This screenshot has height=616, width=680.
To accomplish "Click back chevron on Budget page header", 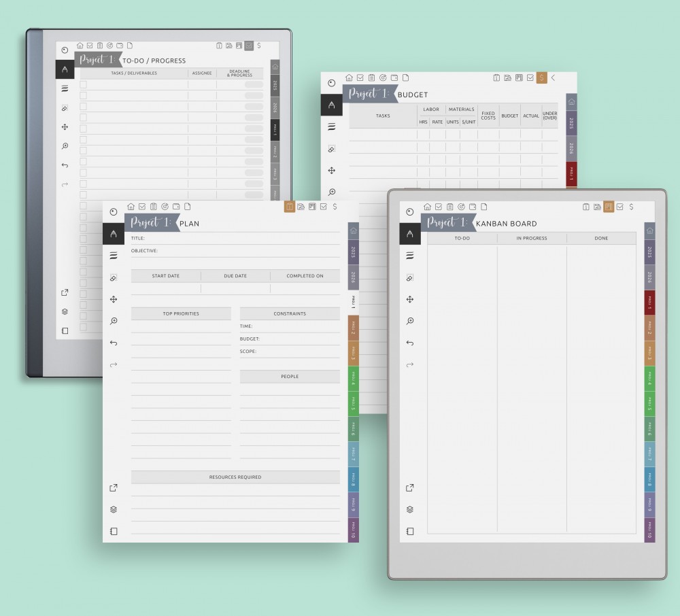I will coord(554,78).
